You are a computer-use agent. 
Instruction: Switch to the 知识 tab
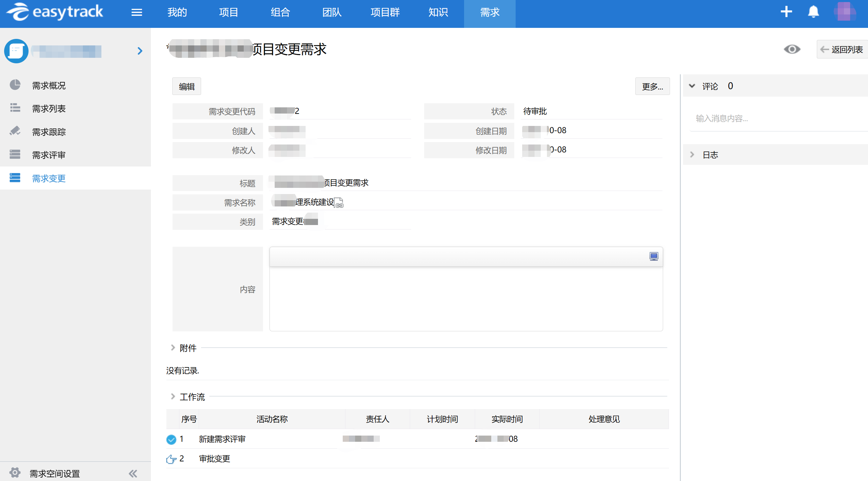pos(438,12)
